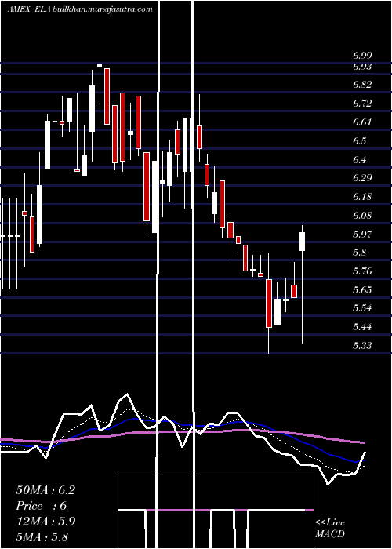Select the tall red candle at chart peak
Screen dimensions: 392x549
[x=107, y=96]
